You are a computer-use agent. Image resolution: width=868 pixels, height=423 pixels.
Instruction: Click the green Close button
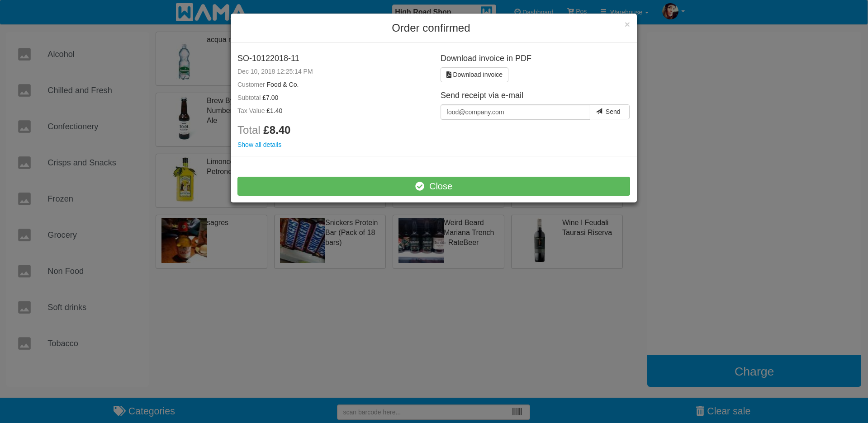tap(433, 186)
